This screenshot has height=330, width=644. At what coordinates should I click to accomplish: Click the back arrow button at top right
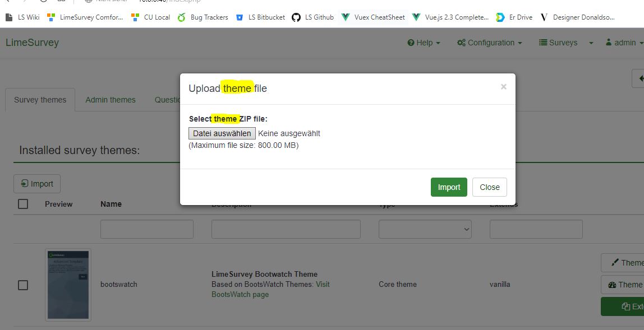[638, 78]
